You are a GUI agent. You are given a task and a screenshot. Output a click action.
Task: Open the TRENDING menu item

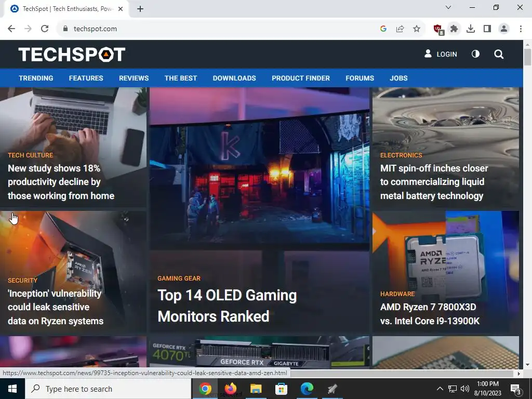pos(36,78)
